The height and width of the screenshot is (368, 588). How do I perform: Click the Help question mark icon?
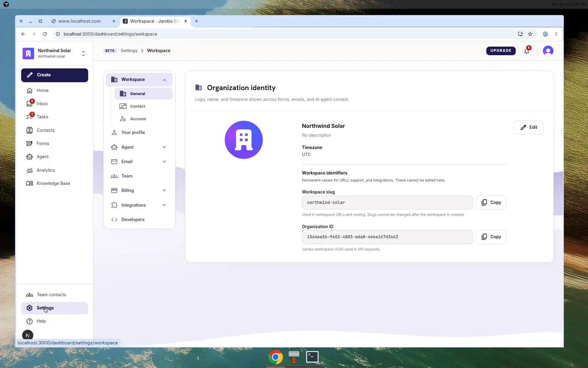(29, 321)
